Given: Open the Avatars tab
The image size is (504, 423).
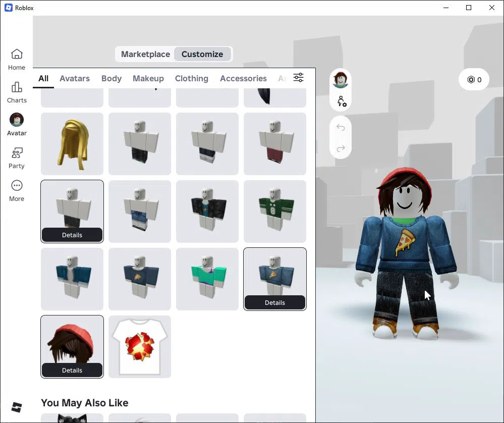Looking at the screenshot, I should pos(75,78).
